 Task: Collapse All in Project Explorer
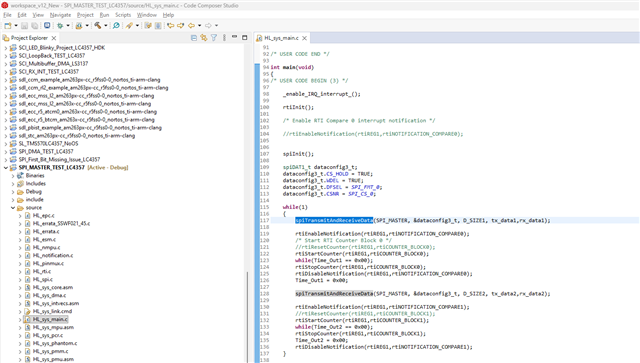pos(194,38)
